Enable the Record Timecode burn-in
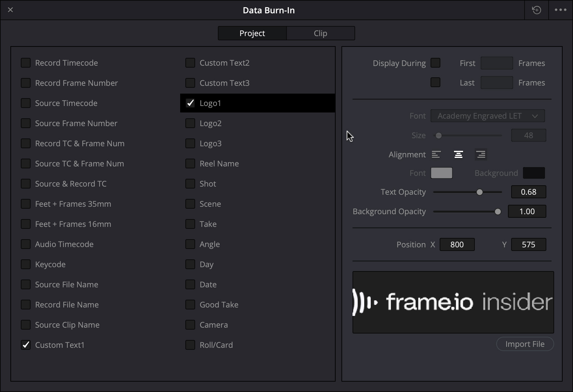This screenshot has height=392, width=573. click(x=26, y=63)
